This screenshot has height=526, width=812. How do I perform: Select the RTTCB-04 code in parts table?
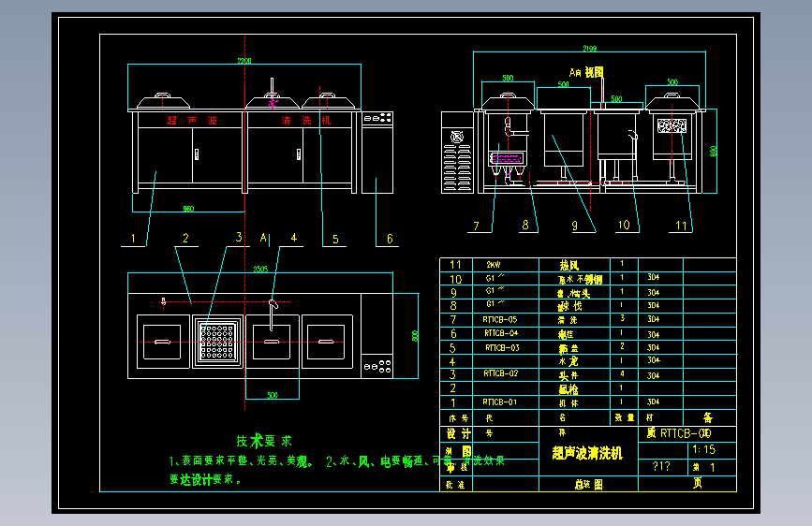501,333
